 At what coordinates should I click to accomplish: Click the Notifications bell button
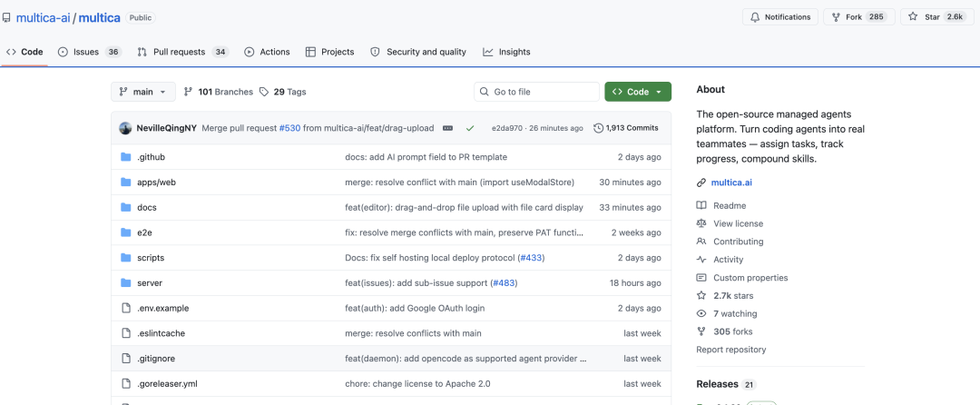[x=779, y=17]
